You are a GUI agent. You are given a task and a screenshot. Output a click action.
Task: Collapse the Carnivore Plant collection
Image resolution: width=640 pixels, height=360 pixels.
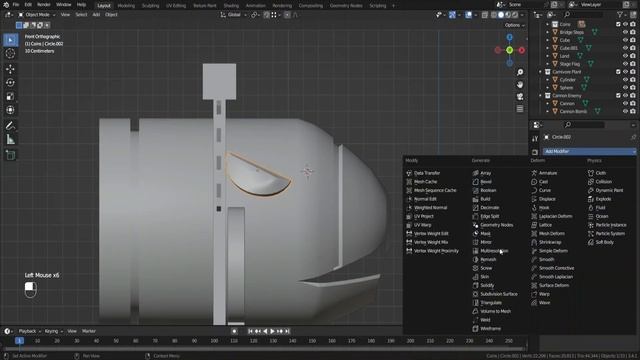click(x=540, y=72)
